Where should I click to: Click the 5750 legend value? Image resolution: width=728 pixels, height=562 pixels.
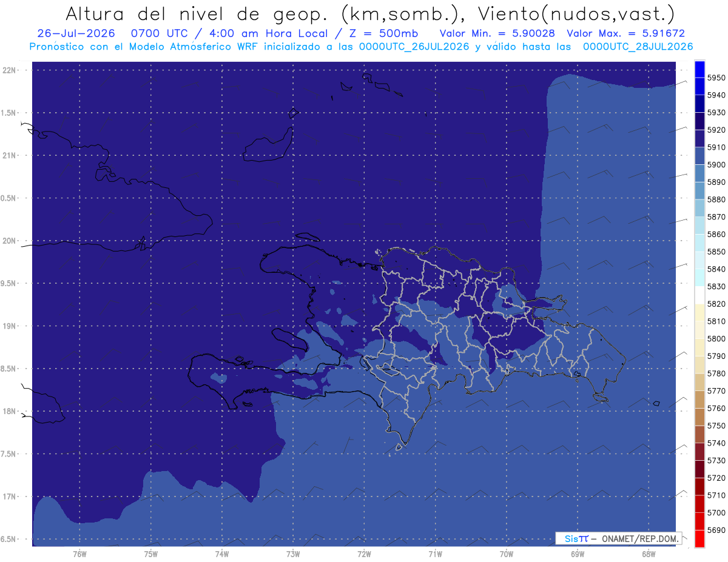pyautogui.click(x=716, y=426)
